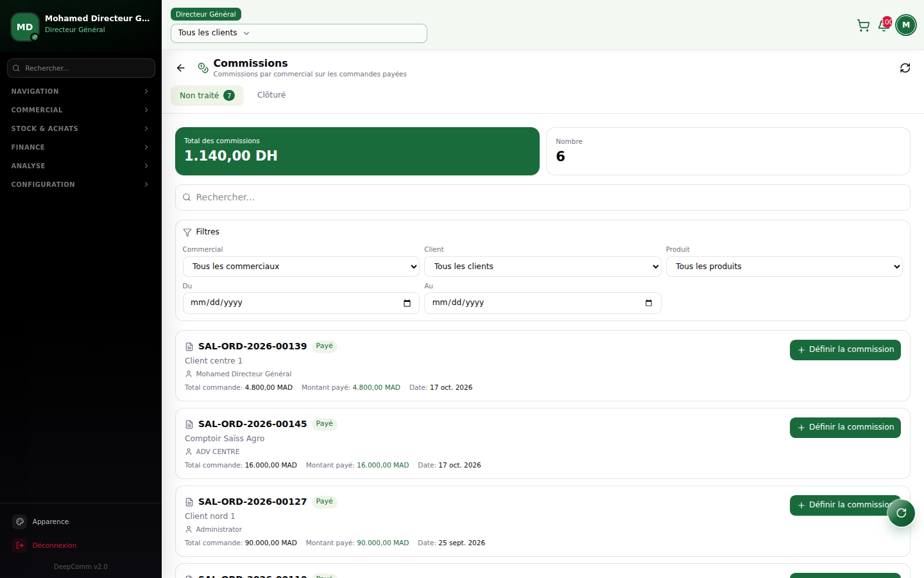Click document icon beside SAL-ORD-2026-00139

(x=189, y=347)
